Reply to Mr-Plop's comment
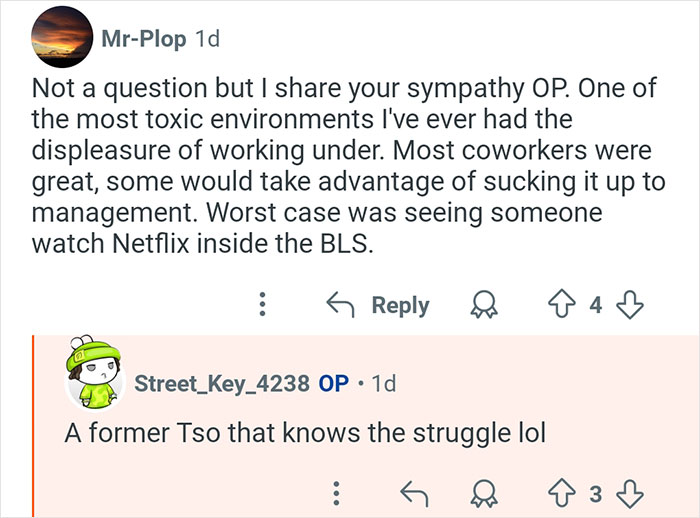 click(380, 305)
